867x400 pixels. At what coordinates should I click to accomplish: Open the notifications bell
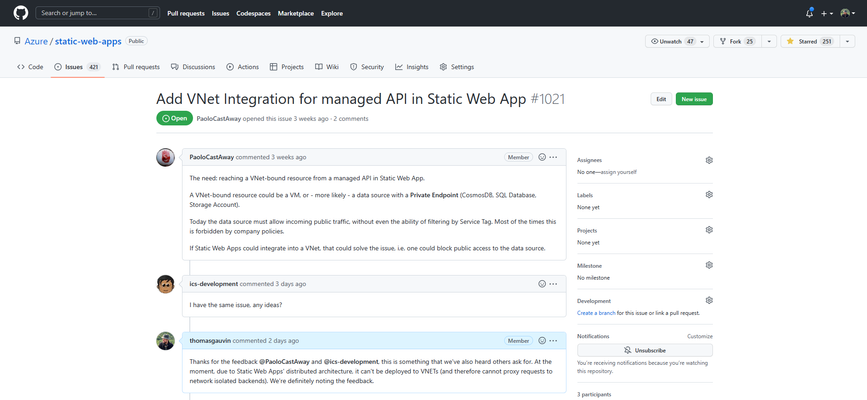click(x=809, y=13)
